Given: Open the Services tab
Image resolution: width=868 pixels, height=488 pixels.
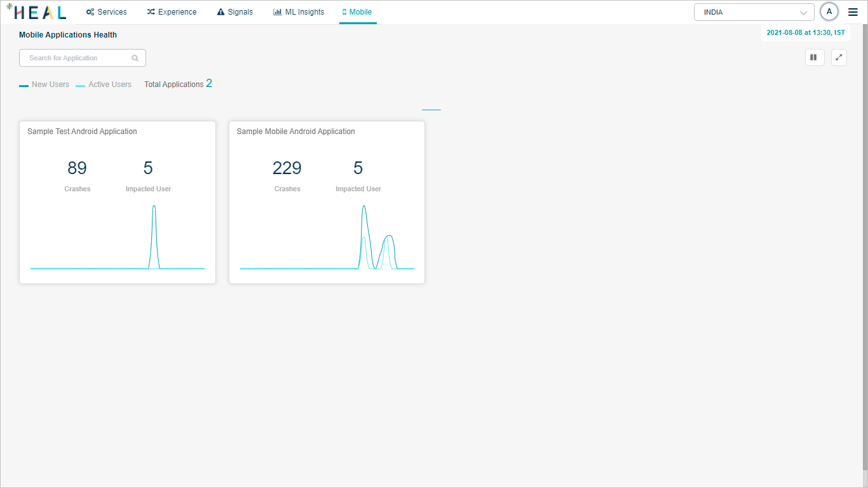Looking at the screenshot, I should pyautogui.click(x=106, y=12).
